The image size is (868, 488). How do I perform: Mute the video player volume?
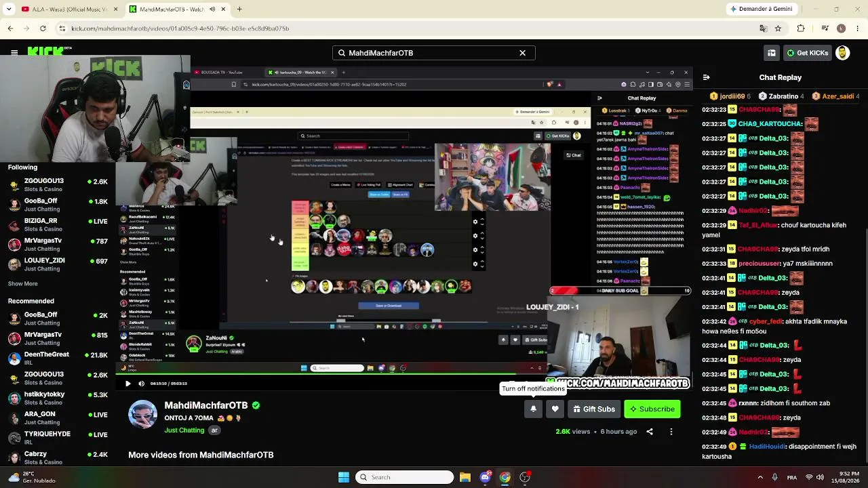tap(141, 384)
